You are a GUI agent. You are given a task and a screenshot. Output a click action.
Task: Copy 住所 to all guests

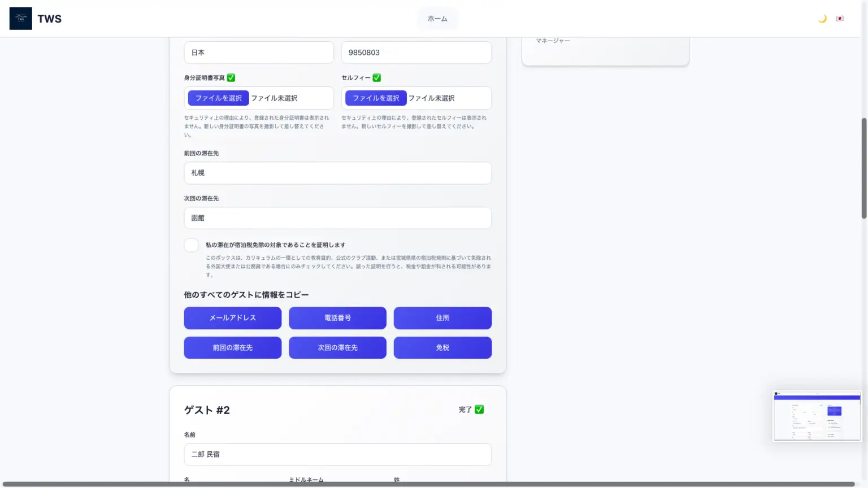pyautogui.click(x=442, y=318)
